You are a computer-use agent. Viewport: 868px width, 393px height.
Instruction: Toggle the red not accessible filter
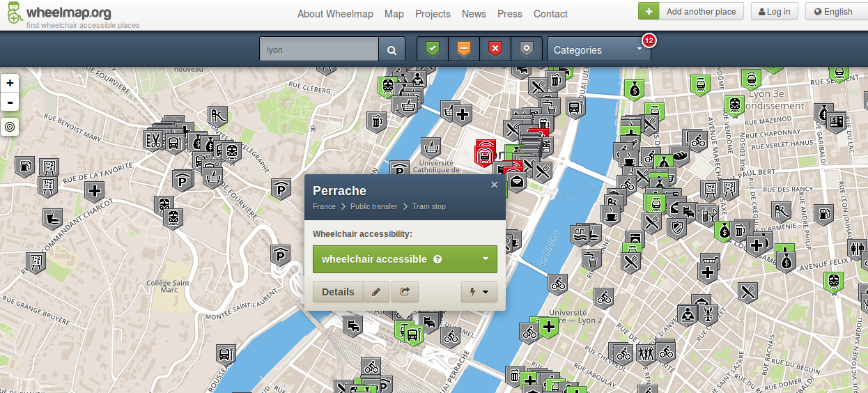coord(495,49)
